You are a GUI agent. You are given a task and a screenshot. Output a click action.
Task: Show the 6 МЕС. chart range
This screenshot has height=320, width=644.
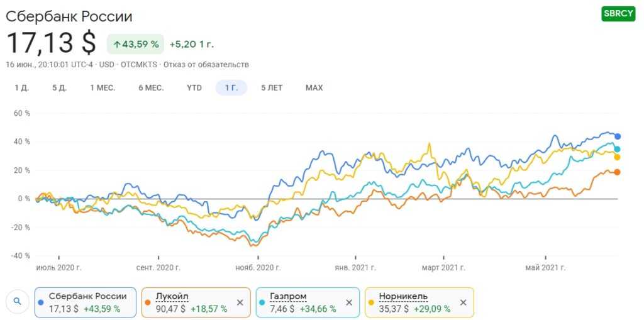coord(151,87)
